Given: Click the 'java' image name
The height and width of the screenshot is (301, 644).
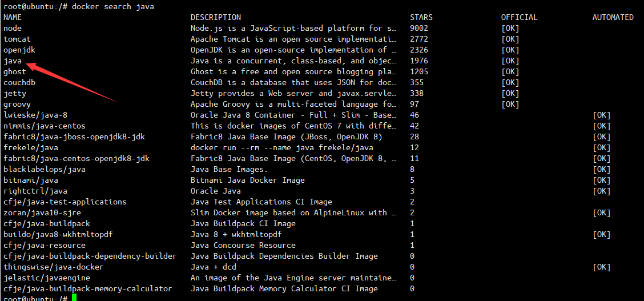Looking at the screenshot, I should (13, 61).
